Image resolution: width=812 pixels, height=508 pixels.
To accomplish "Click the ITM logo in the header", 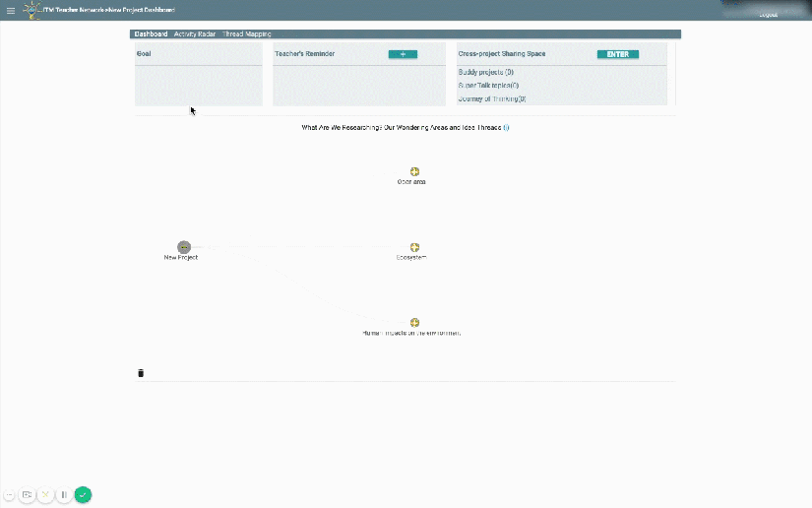I will pyautogui.click(x=32, y=10).
